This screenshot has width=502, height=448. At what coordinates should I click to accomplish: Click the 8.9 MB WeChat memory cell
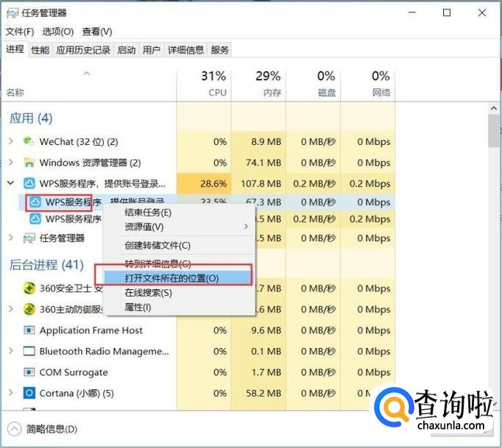pos(258,141)
